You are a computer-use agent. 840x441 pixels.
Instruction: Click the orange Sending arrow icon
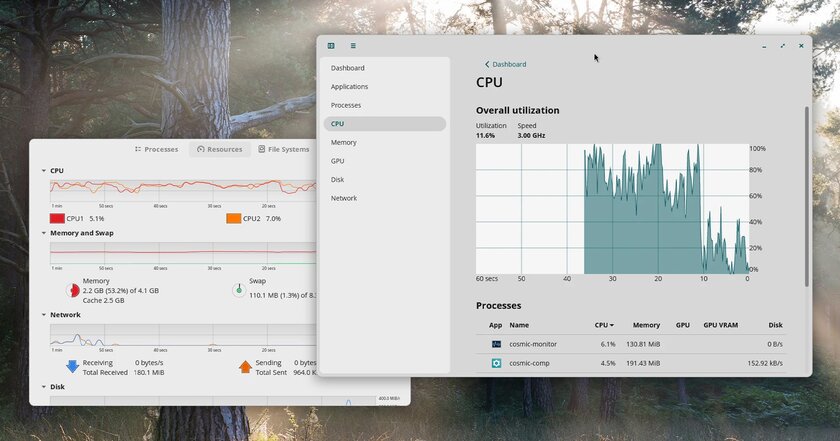pos(245,367)
